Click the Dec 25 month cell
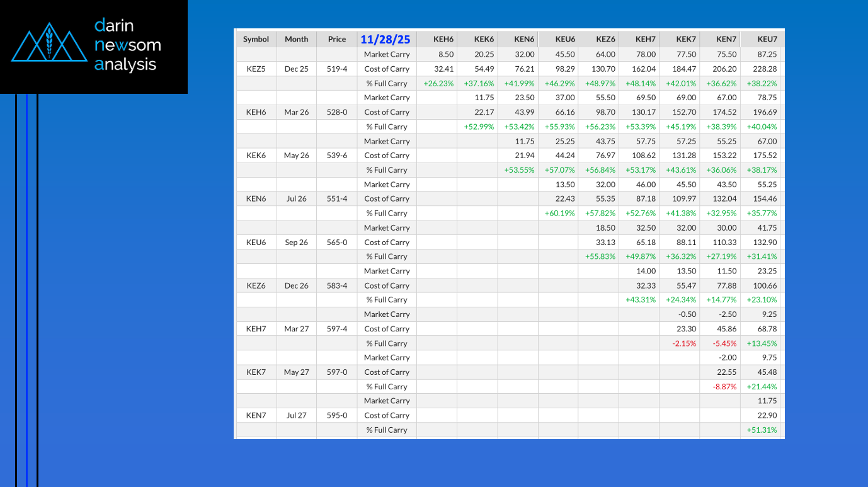Screen dimensions: 868x487 click(296, 69)
